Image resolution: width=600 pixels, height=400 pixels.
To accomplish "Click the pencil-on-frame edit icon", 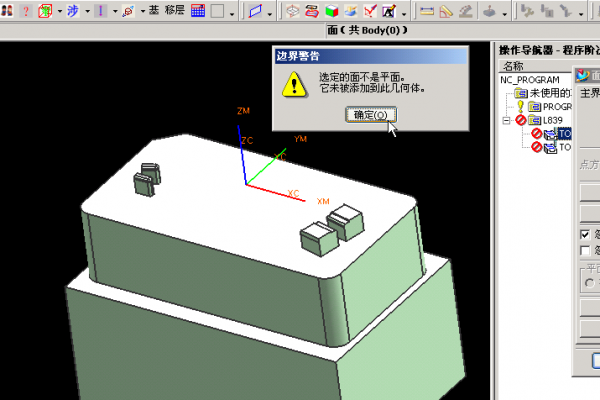I will point(389,11).
